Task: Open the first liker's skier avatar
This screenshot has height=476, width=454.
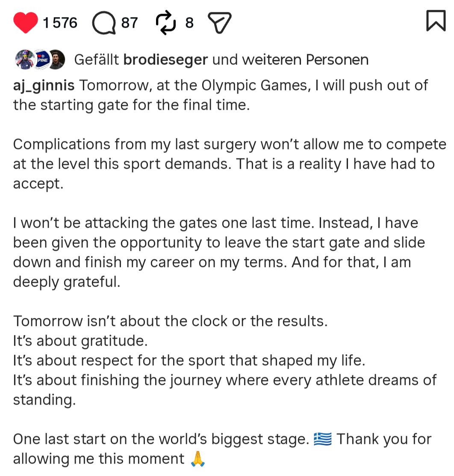Action: click(24, 60)
